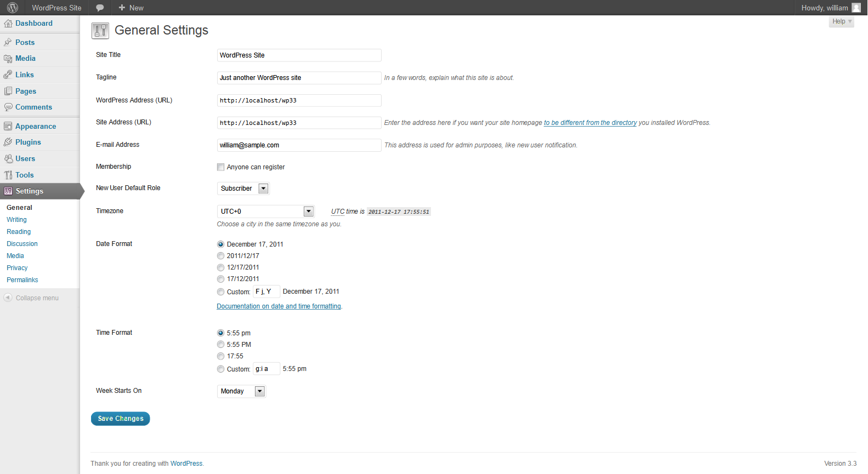Image resolution: width=868 pixels, height=474 pixels.
Task: Click the WordPress Address (URL) field
Action: [299, 100]
